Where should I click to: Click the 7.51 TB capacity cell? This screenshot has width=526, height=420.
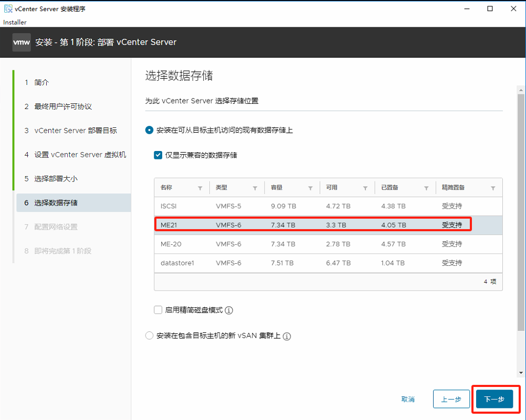pyautogui.click(x=282, y=263)
